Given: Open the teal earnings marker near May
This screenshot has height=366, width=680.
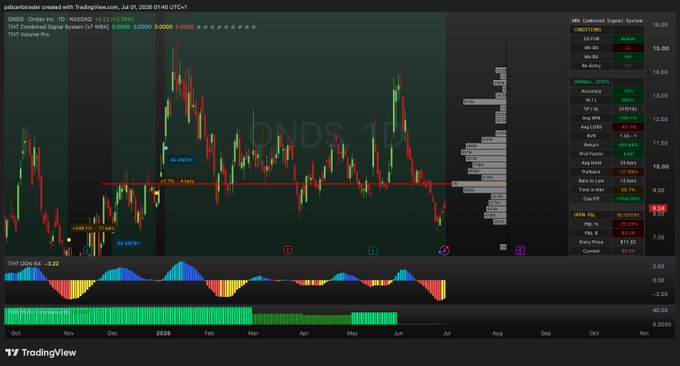Looking at the screenshot, I should coord(373,251).
